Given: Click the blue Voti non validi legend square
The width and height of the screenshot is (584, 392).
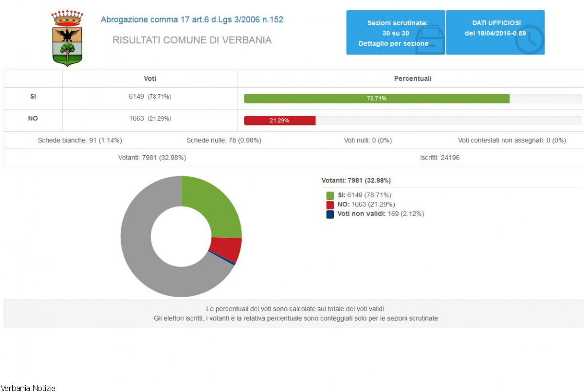Looking at the screenshot, I should pyautogui.click(x=330, y=214).
